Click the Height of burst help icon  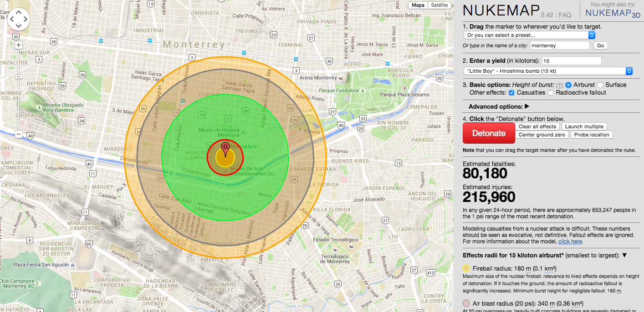[559, 85]
